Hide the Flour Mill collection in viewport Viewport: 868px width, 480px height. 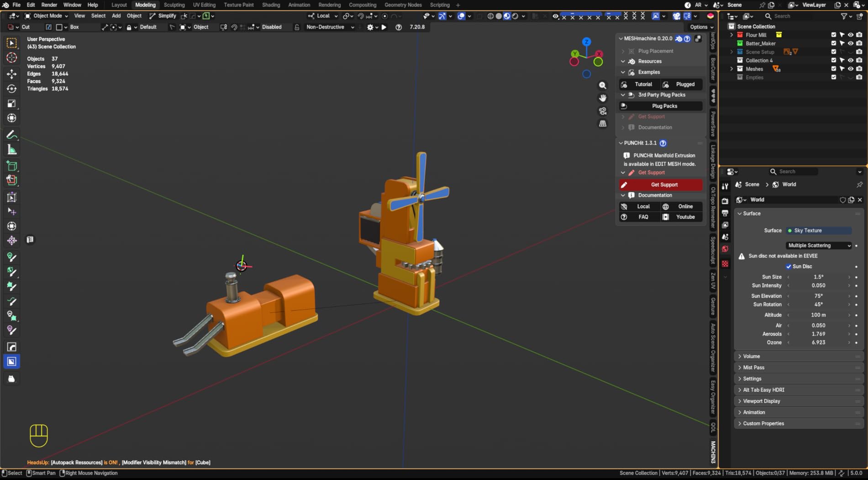click(851, 35)
